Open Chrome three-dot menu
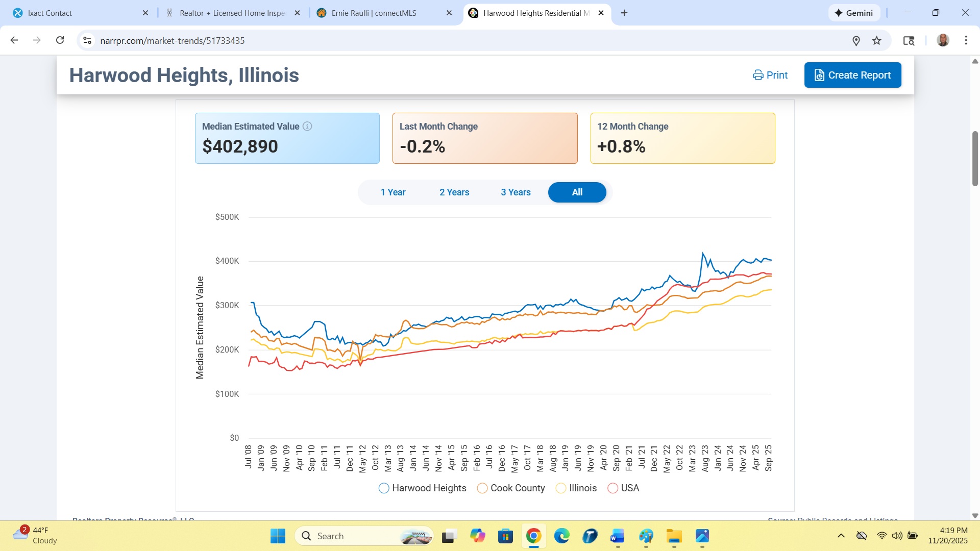 [966, 40]
